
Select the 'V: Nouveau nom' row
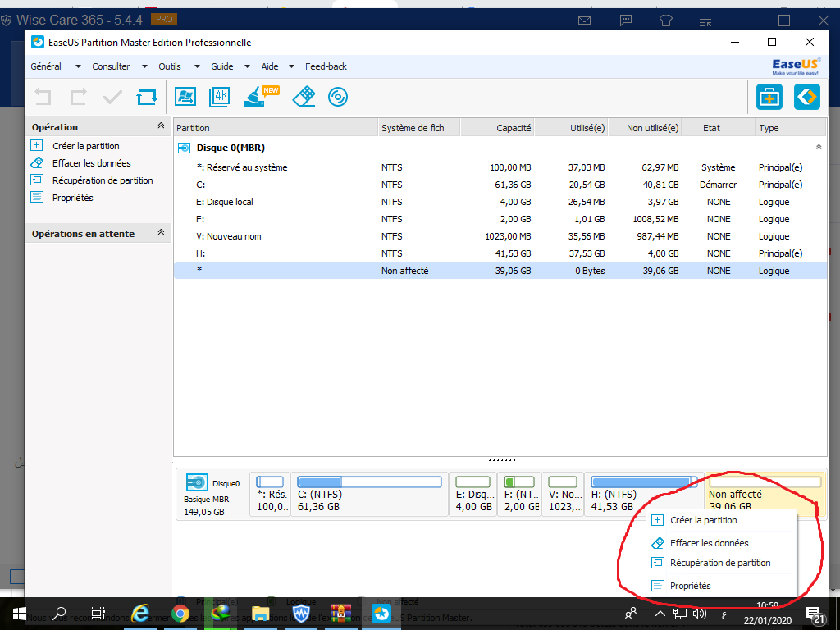pyautogui.click(x=500, y=235)
